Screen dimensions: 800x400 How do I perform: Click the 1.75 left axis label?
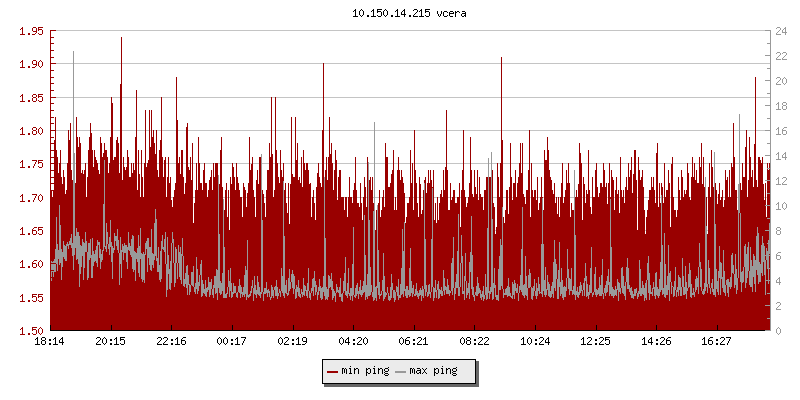(31, 164)
